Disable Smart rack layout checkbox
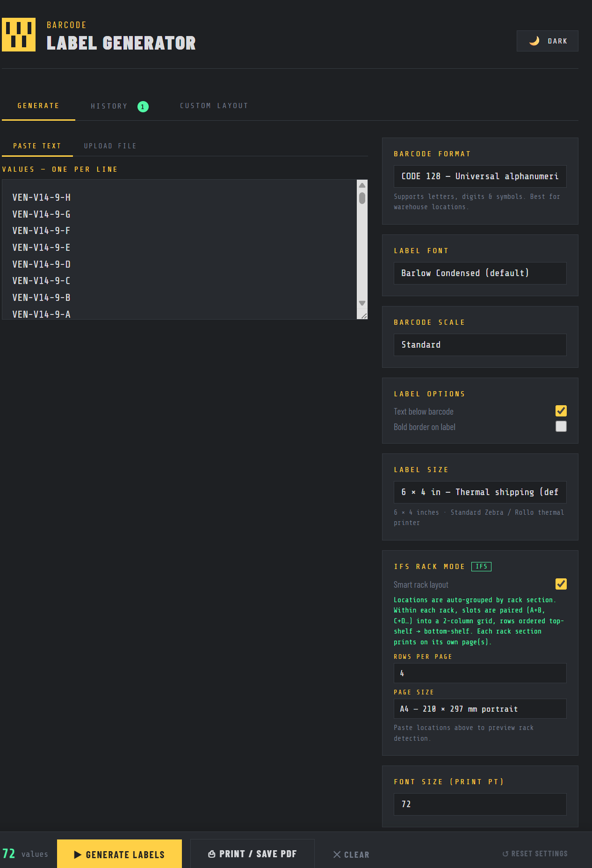The height and width of the screenshot is (868, 592). (x=561, y=584)
